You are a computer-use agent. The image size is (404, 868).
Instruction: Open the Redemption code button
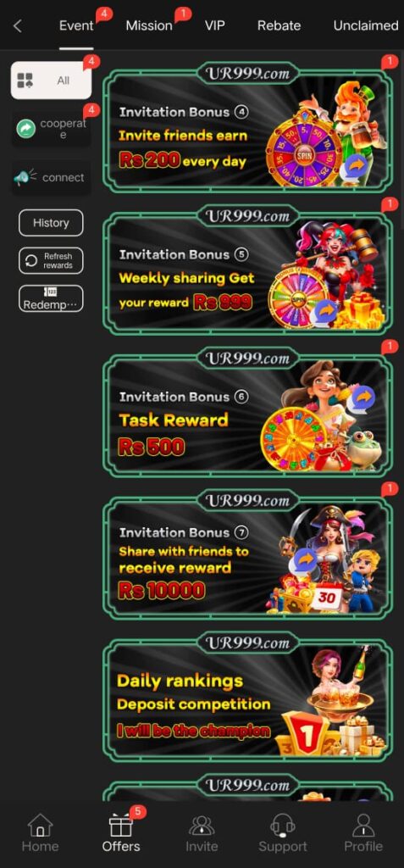51,298
